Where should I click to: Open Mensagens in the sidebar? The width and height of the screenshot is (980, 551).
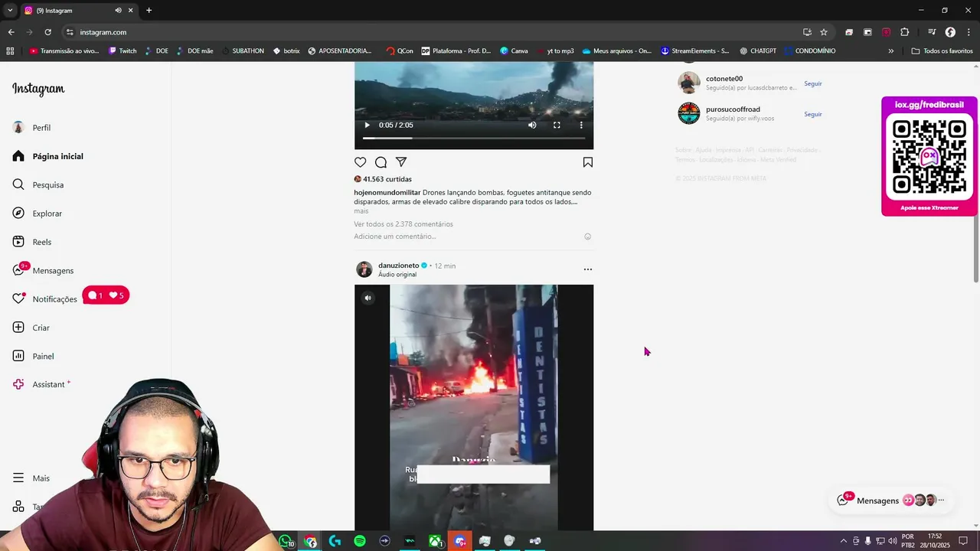(x=43, y=270)
